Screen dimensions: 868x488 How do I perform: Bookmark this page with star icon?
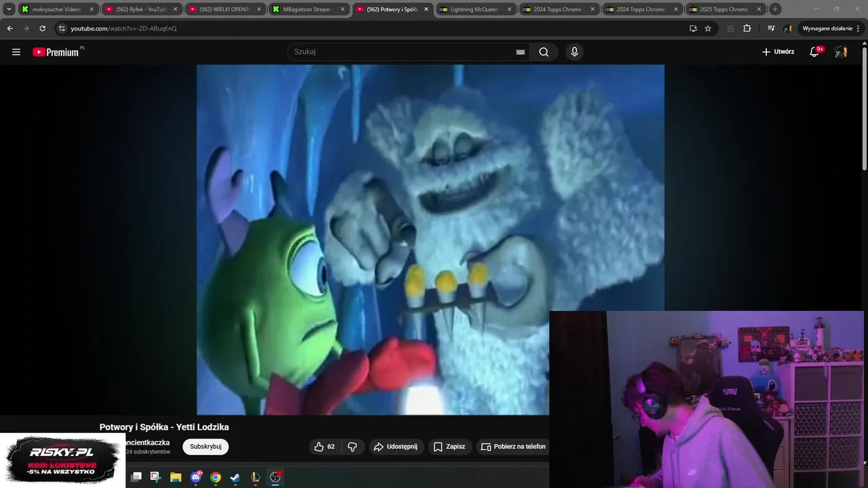pos(708,28)
